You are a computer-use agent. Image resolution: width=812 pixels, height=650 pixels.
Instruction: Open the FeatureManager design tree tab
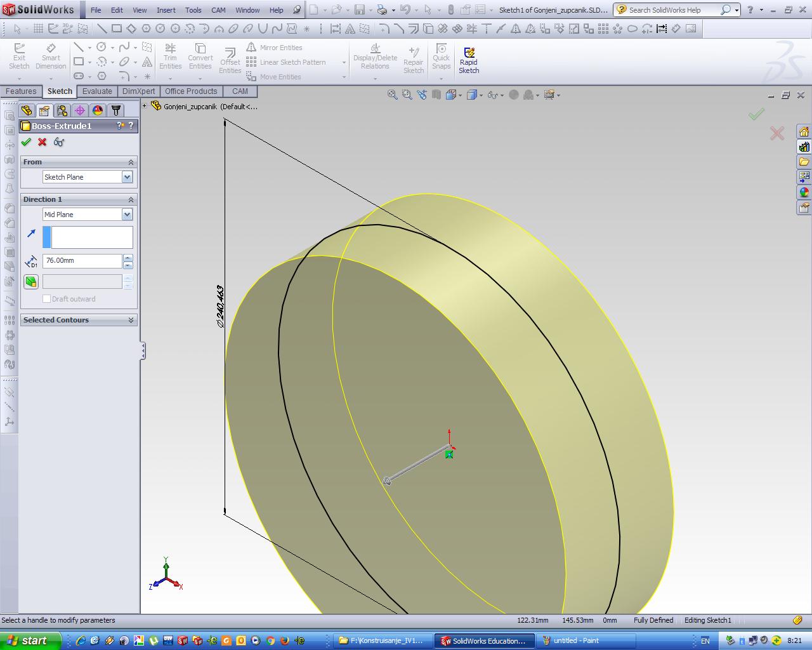coord(27,110)
